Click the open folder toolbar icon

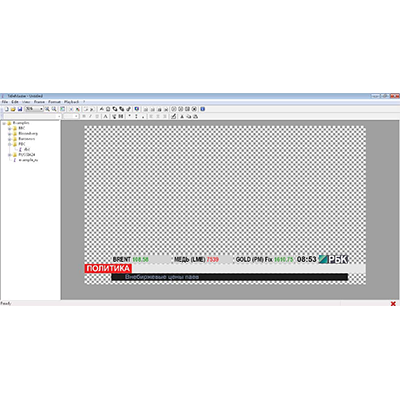(13, 109)
